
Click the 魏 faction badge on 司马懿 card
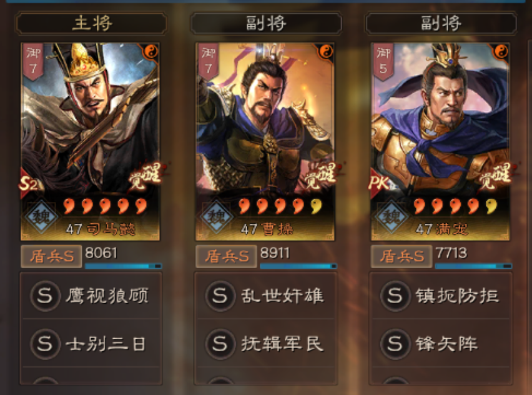click(x=41, y=217)
